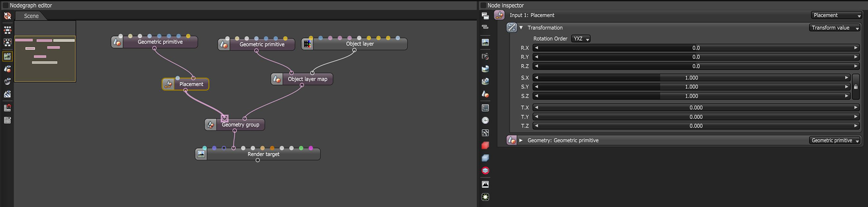Increase T.X with its right arrow
Image resolution: width=868 pixels, height=207 pixels.
point(856,107)
